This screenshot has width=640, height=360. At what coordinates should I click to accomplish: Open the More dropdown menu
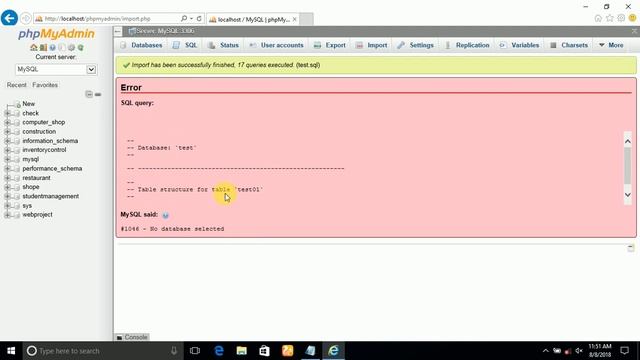click(611, 45)
